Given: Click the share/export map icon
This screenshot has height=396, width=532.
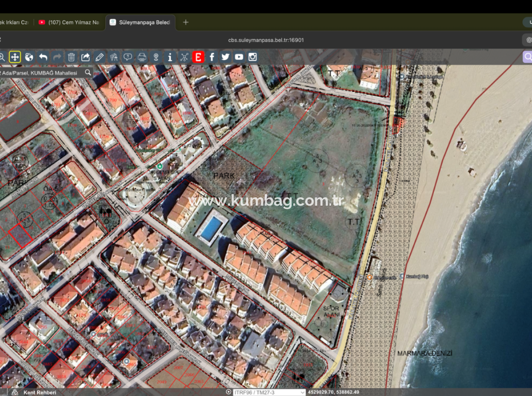Looking at the screenshot, I should (x=85, y=57).
